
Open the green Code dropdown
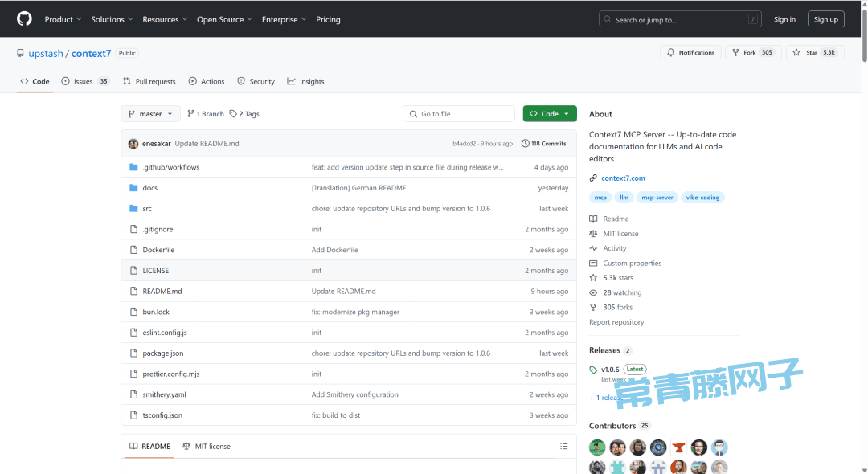coord(550,114)
